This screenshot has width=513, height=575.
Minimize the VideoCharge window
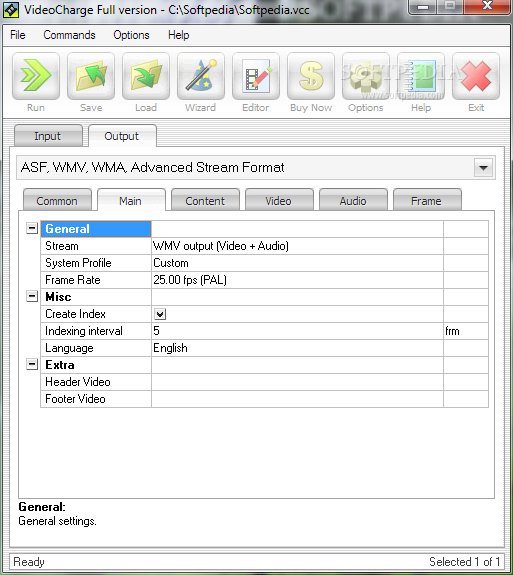pyautogui.click(x=423, y=6)
